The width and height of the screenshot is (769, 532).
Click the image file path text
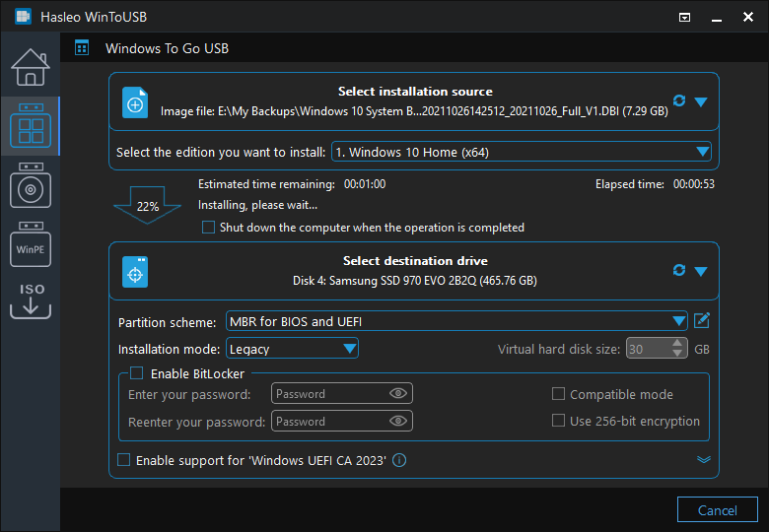click(x=414, y=111)
